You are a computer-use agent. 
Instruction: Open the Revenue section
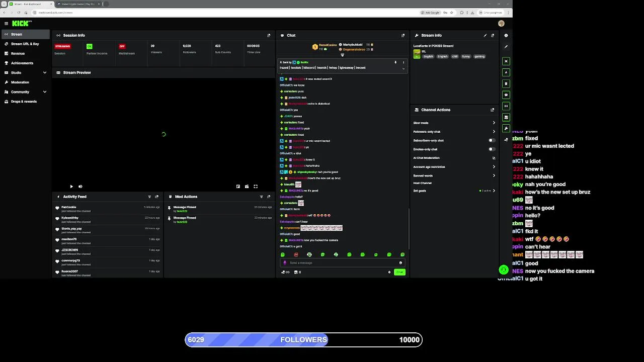[x=25, y=53]
